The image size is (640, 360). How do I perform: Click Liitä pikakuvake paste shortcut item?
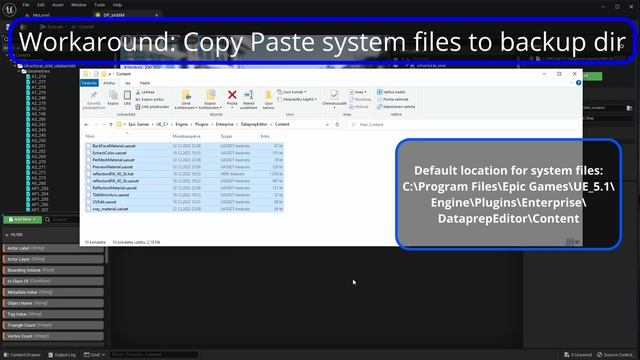[152, 107]
